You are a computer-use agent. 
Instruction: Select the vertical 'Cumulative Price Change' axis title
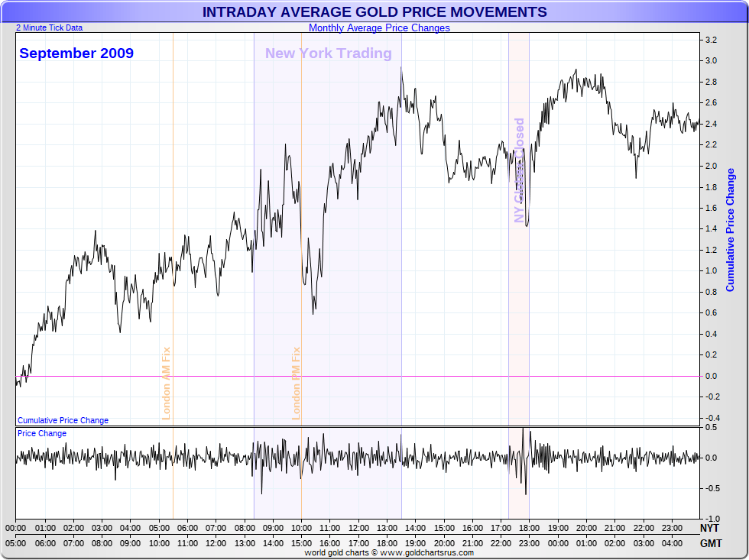pyautogui.click(x=730, y=230)
